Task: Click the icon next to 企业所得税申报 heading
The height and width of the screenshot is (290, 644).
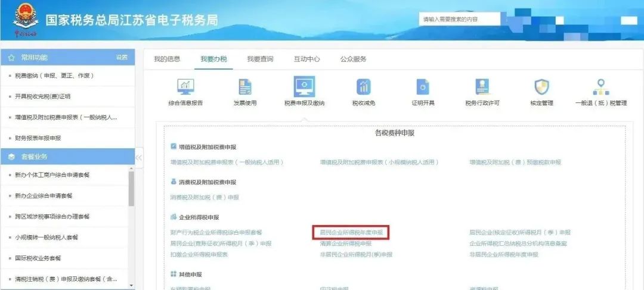Action: (x=174, y=217)
